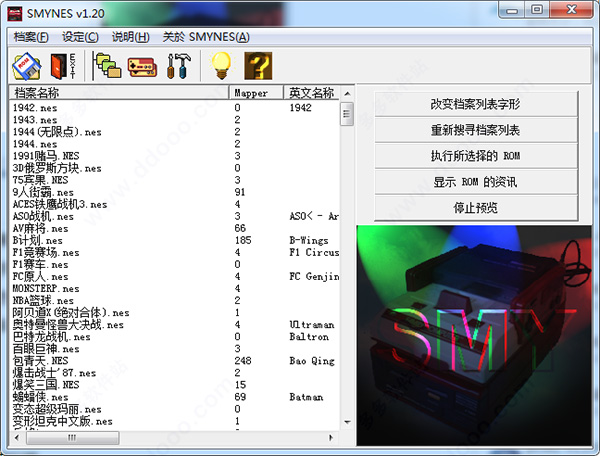
Task: Open the 关於 SMYNES(A) menu
Action: [206, 37]
